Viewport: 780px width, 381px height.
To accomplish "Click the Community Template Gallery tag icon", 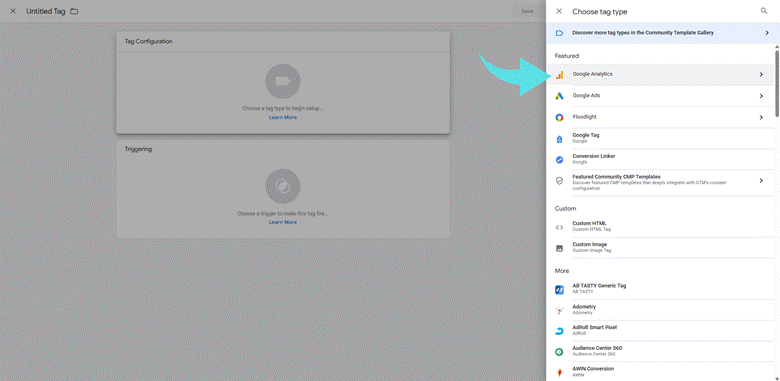I will pyautogui.click(x=559, y=33).
